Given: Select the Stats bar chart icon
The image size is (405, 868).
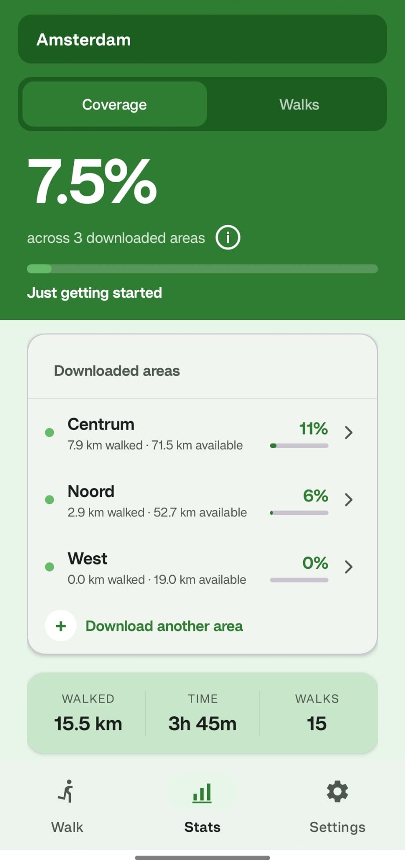Looking at the screenshot, I should coord(202,793).
